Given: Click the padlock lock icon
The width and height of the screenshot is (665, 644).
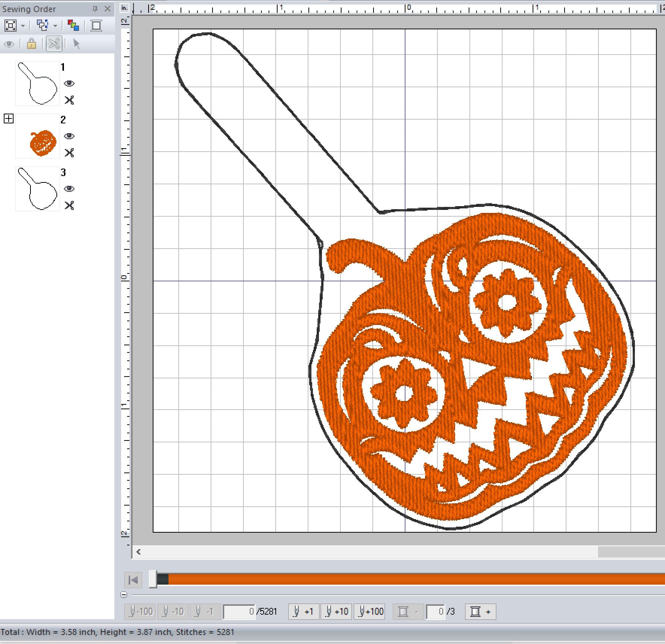Looking at the screenshot, I should click(x=32, y=44).
